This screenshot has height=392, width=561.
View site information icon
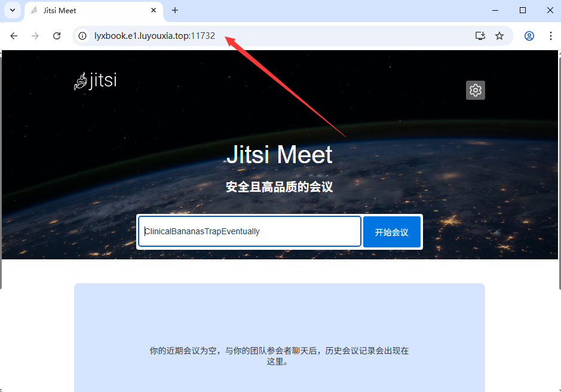pos(82,36)
